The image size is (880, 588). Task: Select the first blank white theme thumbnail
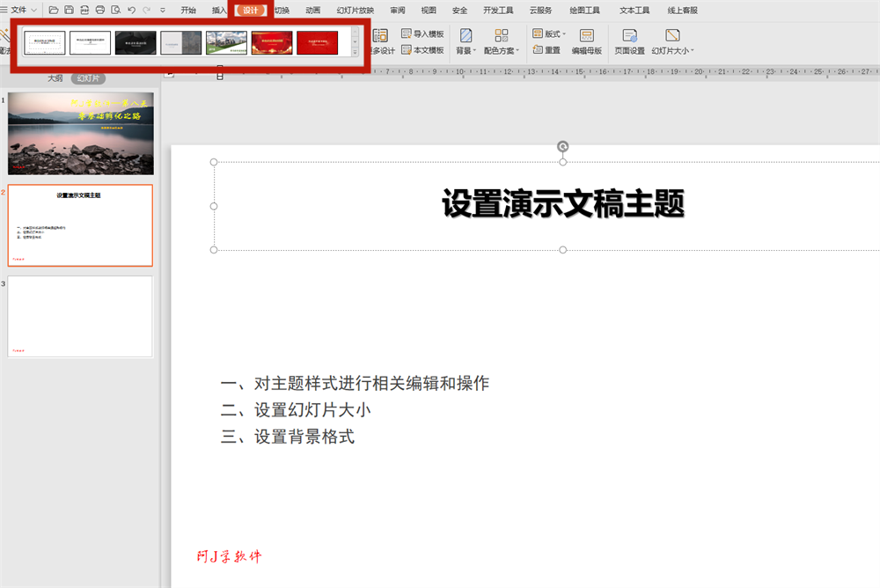coord(45,42)
